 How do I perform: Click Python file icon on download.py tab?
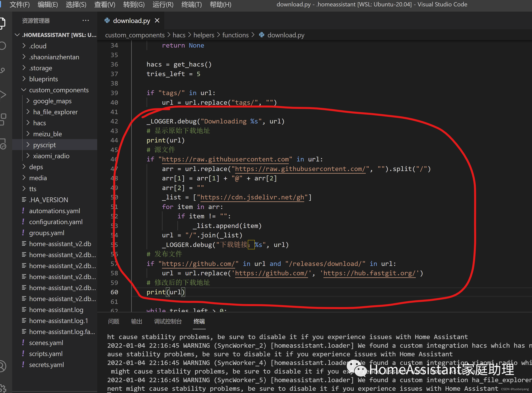(107, 20)
